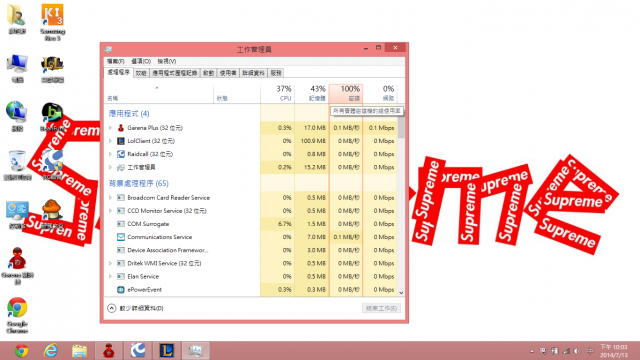Select the Communications Service mail icon
The height and width of the screenshot is (360, 640).
[x=121, y=237]
